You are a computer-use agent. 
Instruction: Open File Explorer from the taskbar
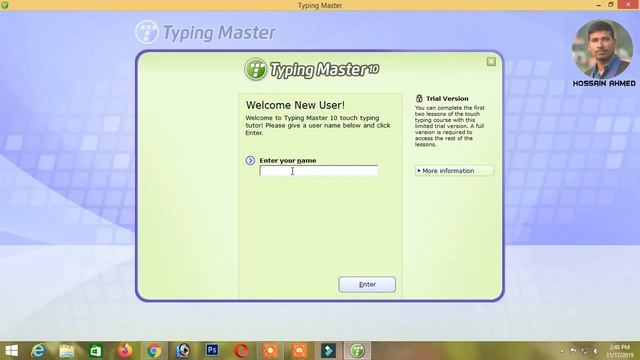click(x=67, y=351)
